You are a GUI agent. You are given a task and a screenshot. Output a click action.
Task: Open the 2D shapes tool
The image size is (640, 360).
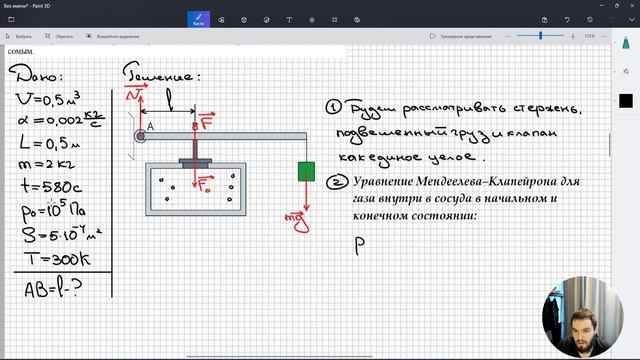221,20
